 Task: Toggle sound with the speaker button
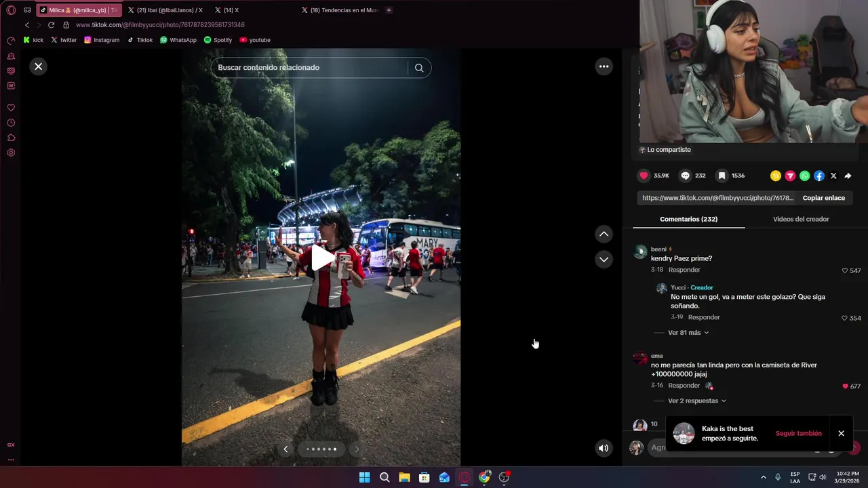tap(604, 448)
